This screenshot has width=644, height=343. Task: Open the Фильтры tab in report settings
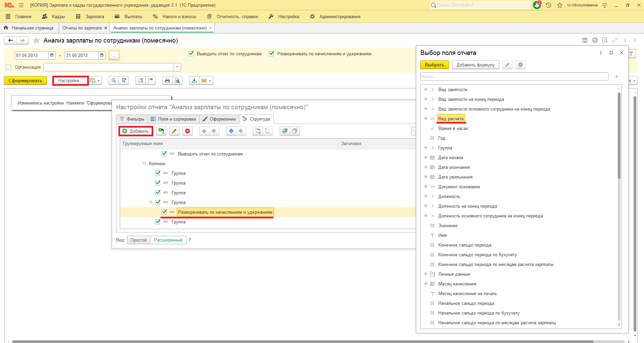point(132,119)
